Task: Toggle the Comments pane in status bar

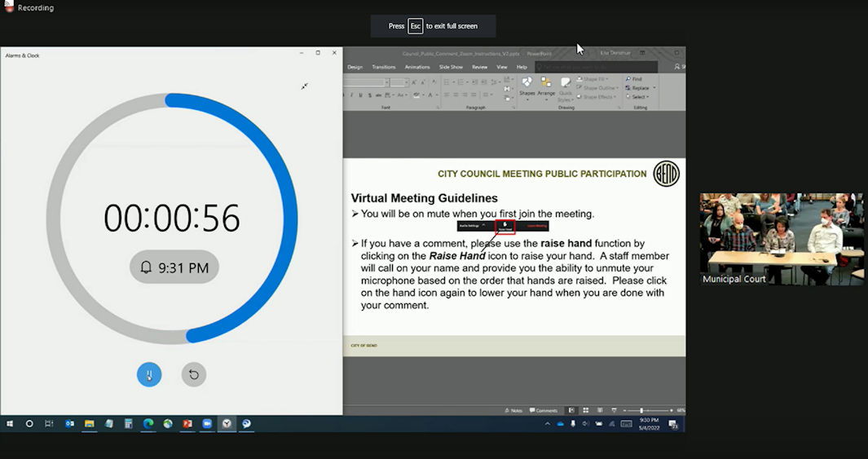Action: pos(544,410)
